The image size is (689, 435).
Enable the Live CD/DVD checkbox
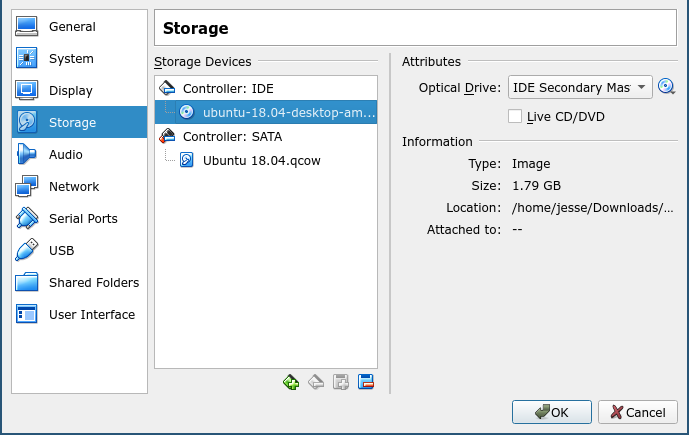(x=515, y=116)
